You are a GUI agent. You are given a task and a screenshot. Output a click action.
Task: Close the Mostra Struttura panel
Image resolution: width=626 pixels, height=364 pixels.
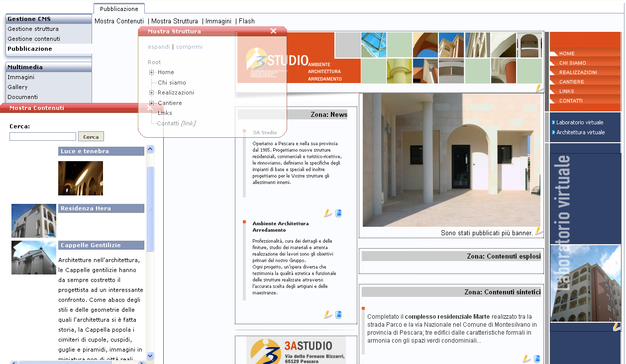pos(273,31)
